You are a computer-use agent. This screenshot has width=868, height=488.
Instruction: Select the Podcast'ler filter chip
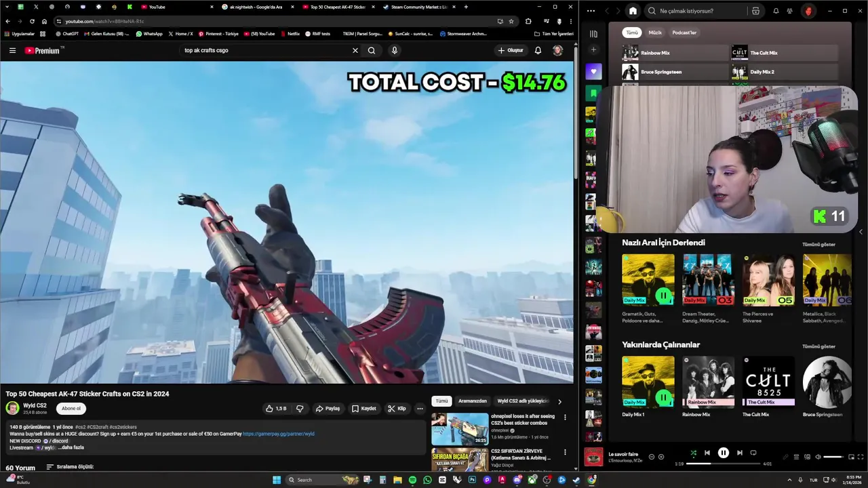tap(684, 33)
